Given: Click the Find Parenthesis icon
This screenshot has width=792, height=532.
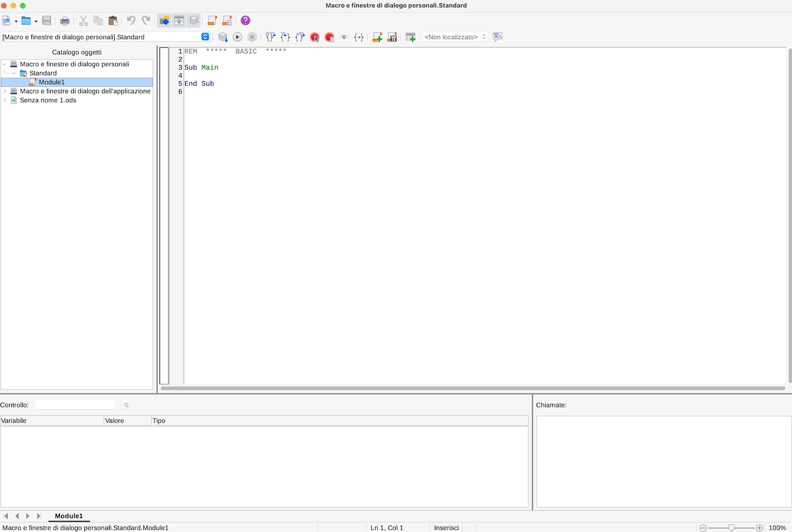Looking at the screenshot, I should [x=359, y=37].
